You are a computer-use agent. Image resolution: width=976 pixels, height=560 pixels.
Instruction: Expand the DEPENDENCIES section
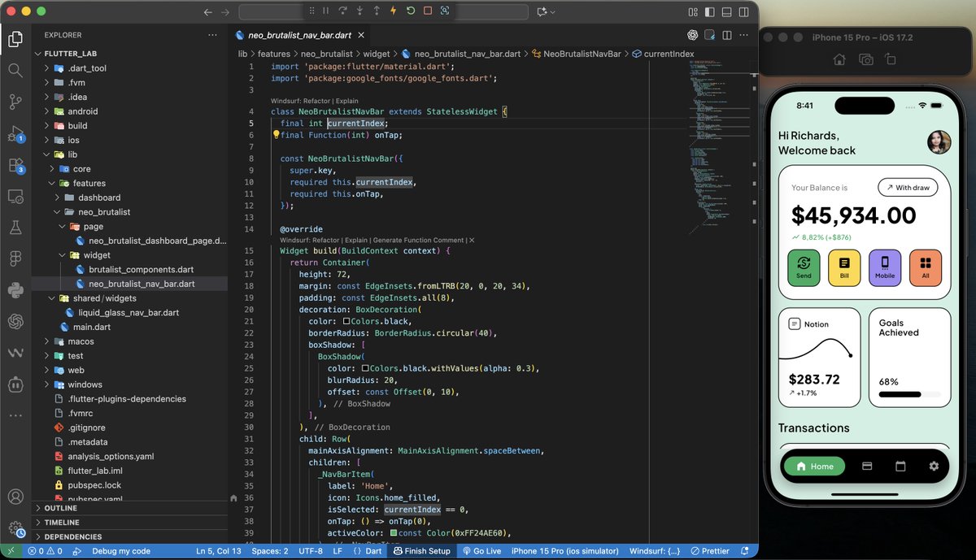pyautogui.click(x=129, y=536)
